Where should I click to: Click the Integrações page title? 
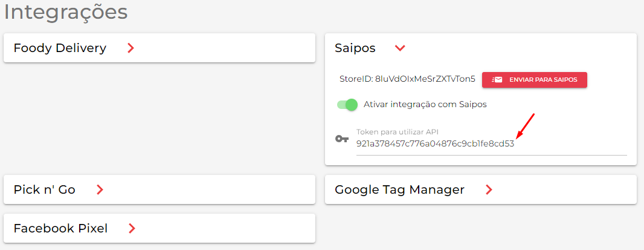(x=66, y=12)
